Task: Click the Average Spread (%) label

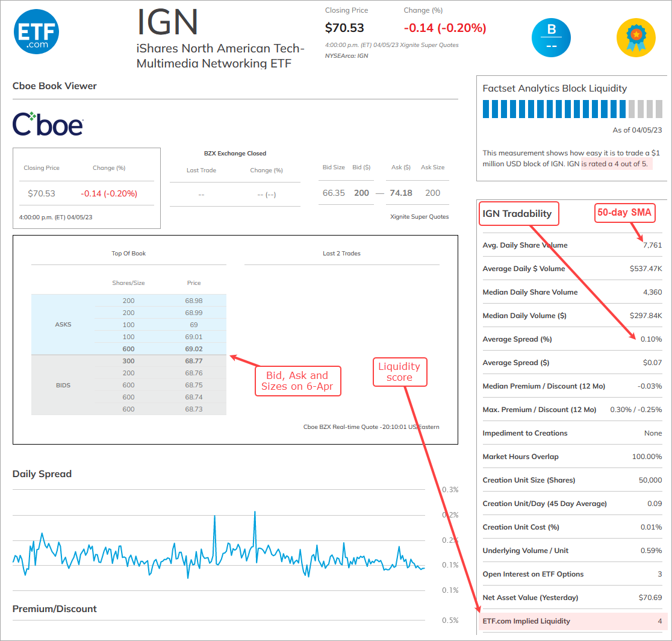Action: point(517,339)
